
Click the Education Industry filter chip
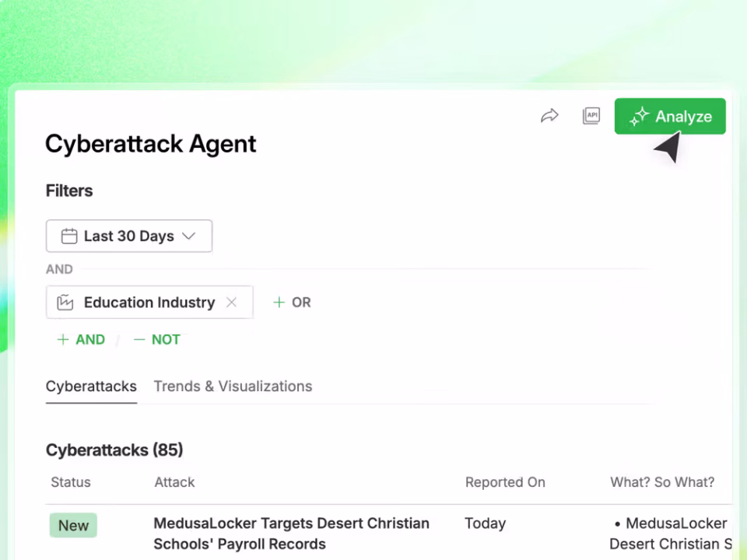pyautogui.click(x=149, y=303)
